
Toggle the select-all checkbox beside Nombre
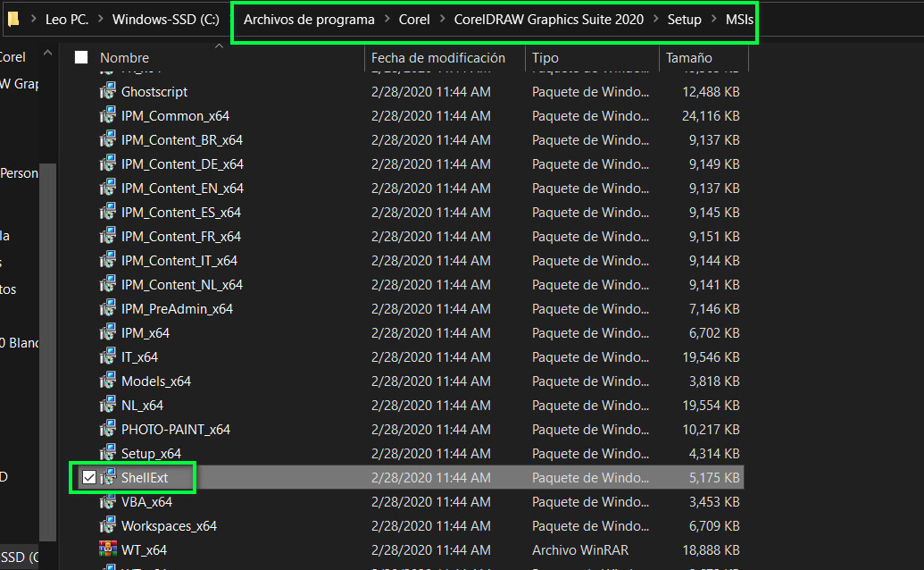pyautogui.click(x=81, y=58)
